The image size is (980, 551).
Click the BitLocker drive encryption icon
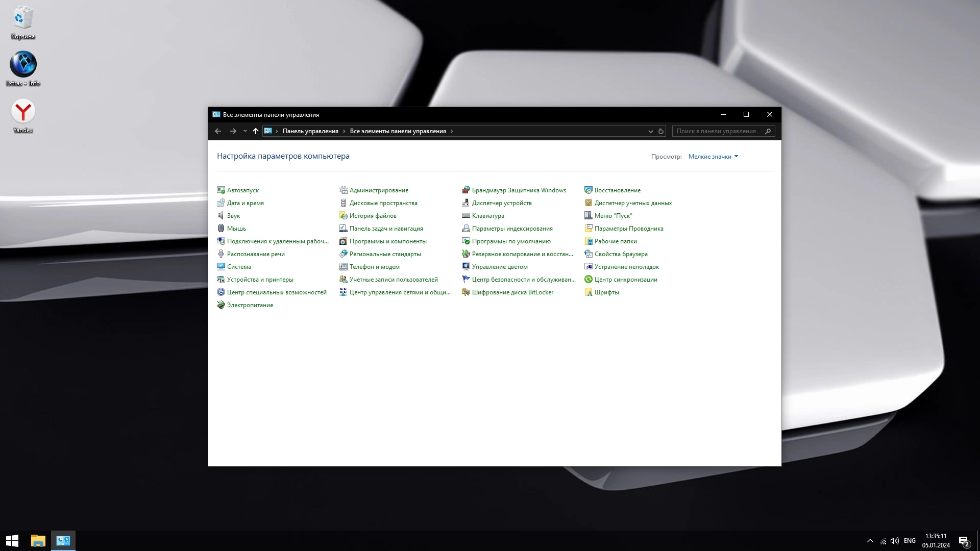coord(465,292)
